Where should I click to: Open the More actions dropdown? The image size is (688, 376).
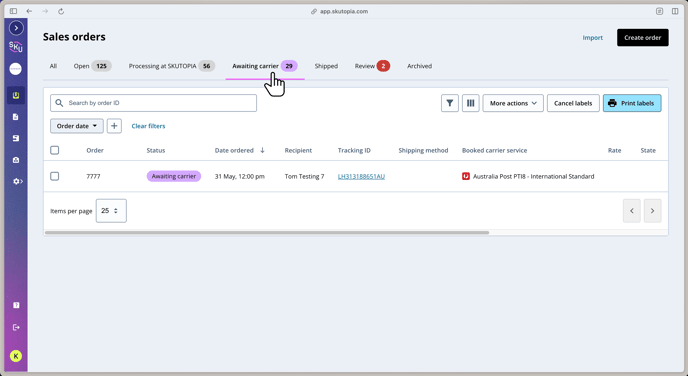coord(513,103)
